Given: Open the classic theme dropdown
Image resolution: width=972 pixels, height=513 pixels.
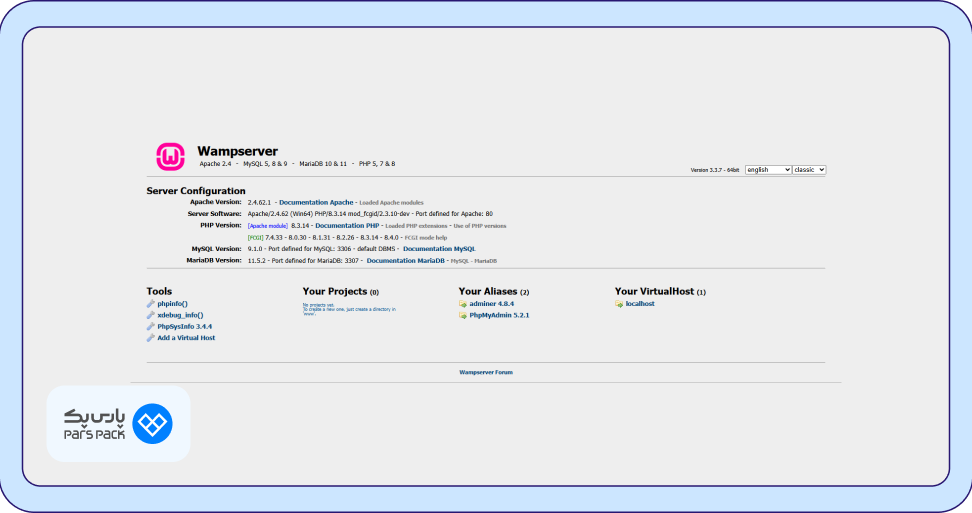Looking at the screenshot, I should tap(809, 170).
